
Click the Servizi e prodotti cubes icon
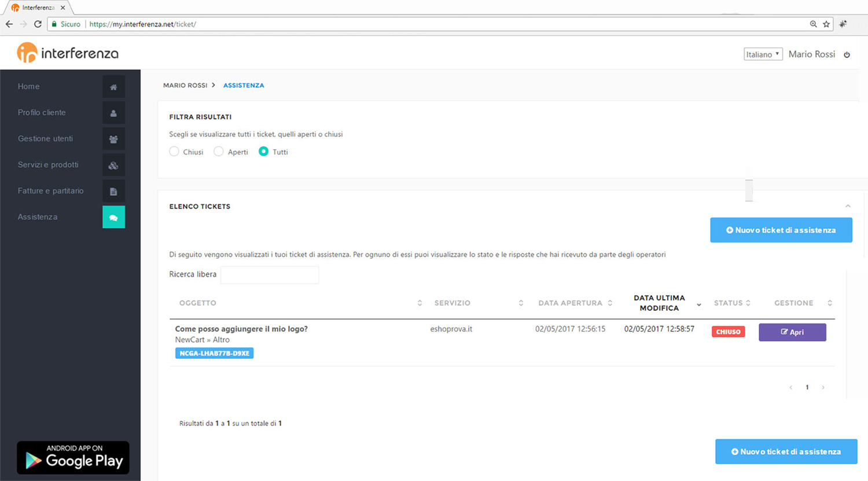(x=113, y=165)
